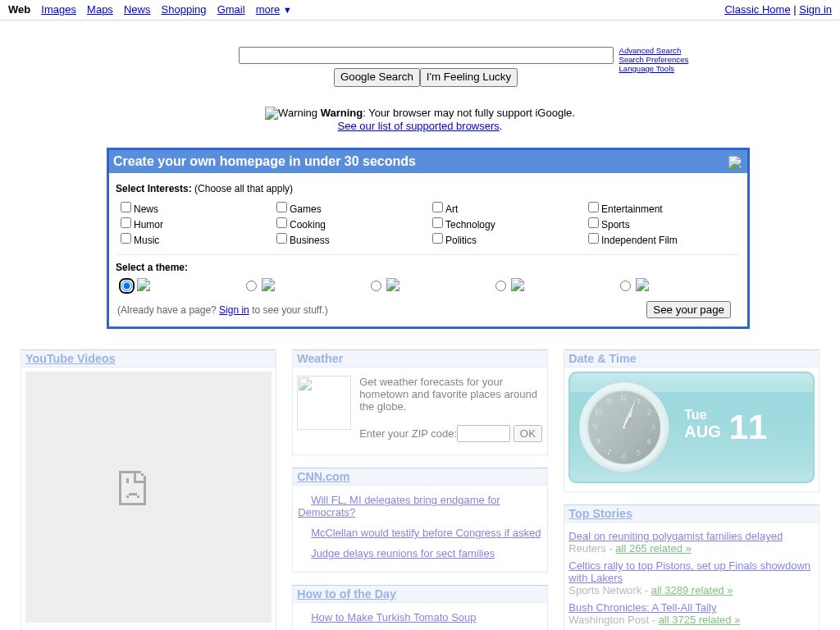
Task: Open the all 3289 related link
Action: [692, 591]
